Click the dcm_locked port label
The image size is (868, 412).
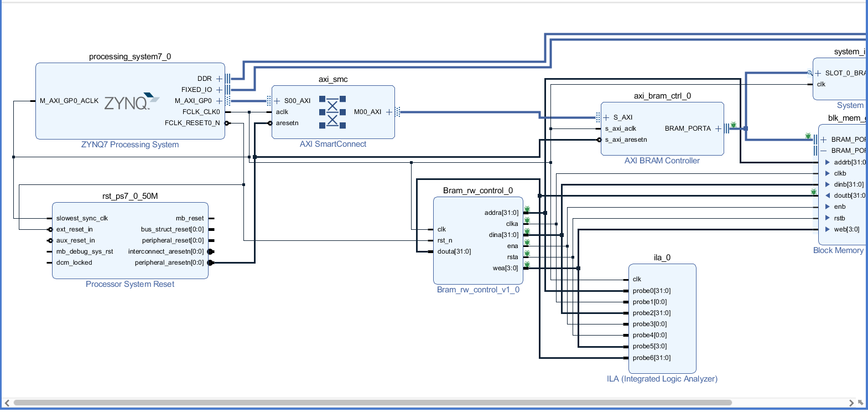[x=74, y=262]
